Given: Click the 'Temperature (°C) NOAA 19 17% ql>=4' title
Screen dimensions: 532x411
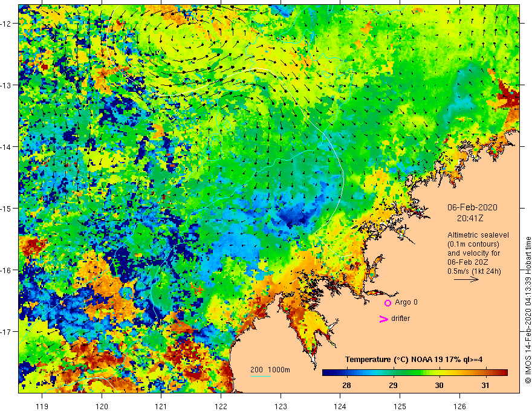Looking at the screenshot, I should pyautogui.click(x=414, y=360).
